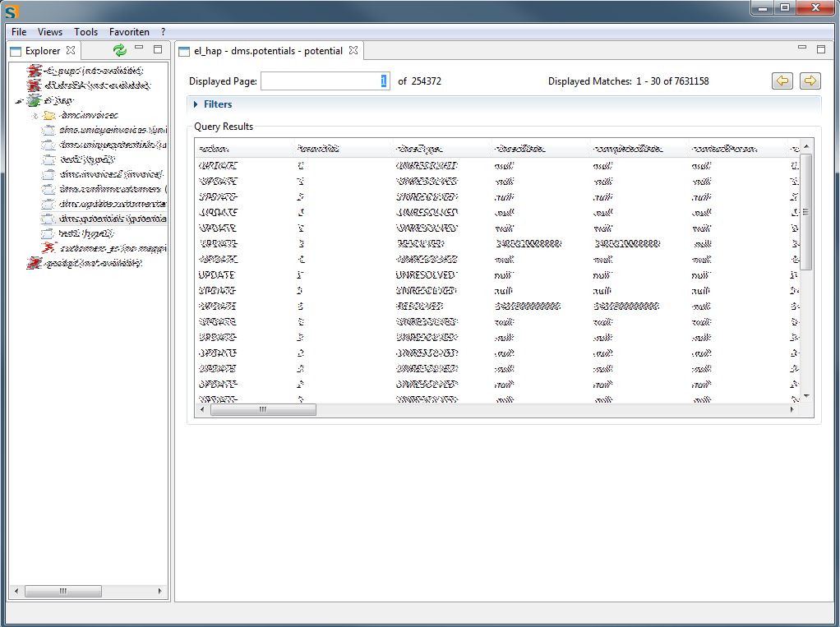Click the completedDate column header
The width and height of the screenshot is (840, 627).
[639, 149]
